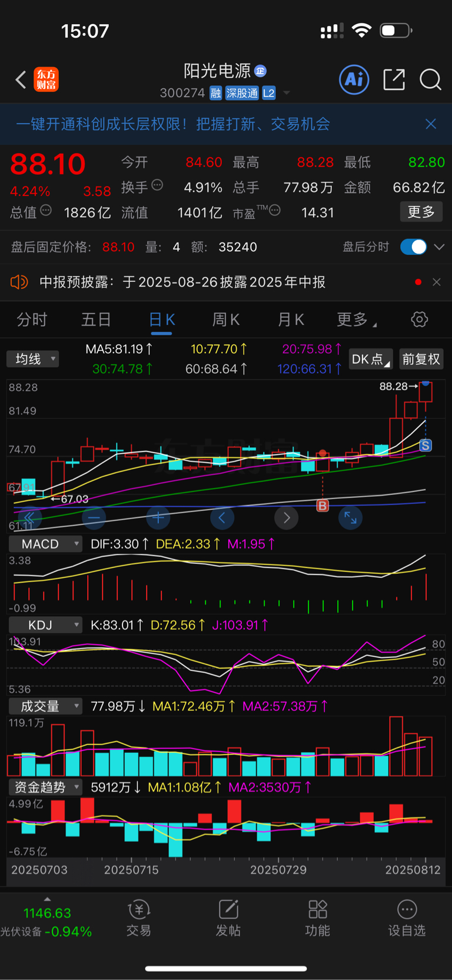Toggle the 盘后分时 switch

click(x=414, y=247)
